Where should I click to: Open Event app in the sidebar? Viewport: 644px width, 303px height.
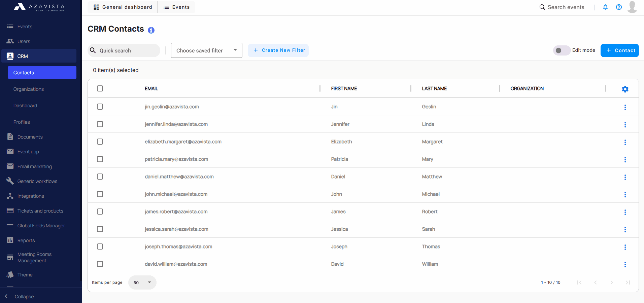pos(39,152)
